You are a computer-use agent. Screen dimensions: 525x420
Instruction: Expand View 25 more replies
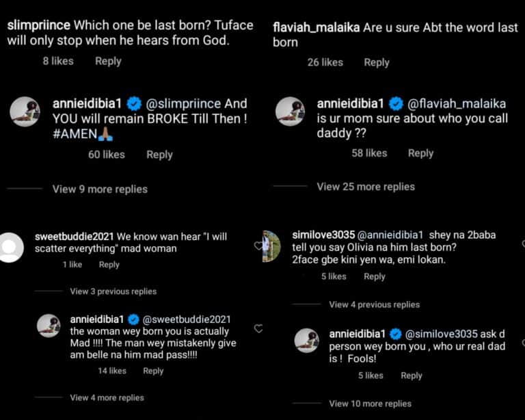[x=366, y=186]
